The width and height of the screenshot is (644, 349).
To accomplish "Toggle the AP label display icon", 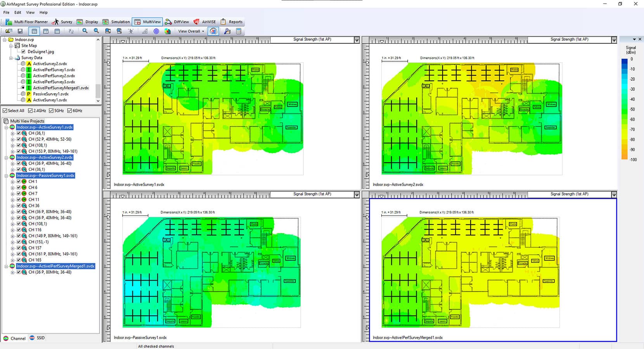I will tap(213, 31).
